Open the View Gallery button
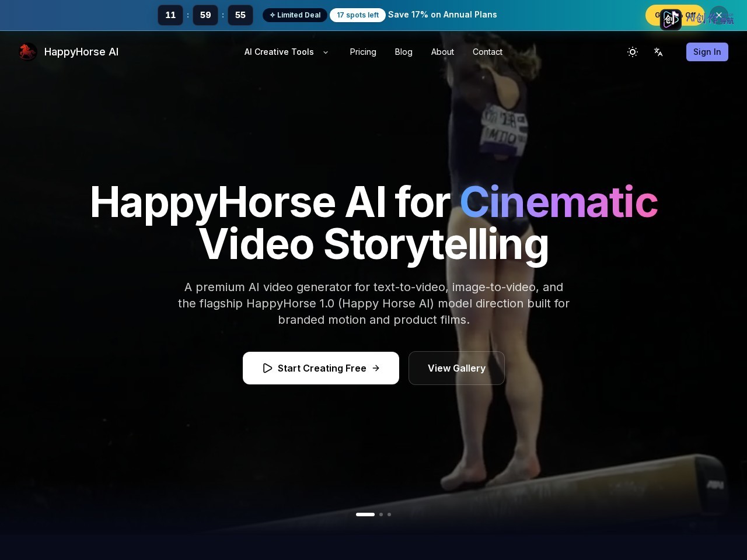Screen dimensions: 747x560 [x=456, y=368]
